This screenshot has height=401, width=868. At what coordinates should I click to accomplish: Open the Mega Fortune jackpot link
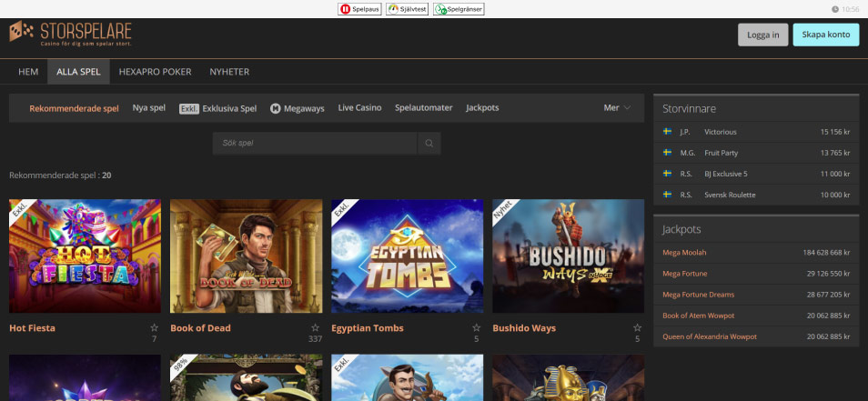click(x=685, y=274)
